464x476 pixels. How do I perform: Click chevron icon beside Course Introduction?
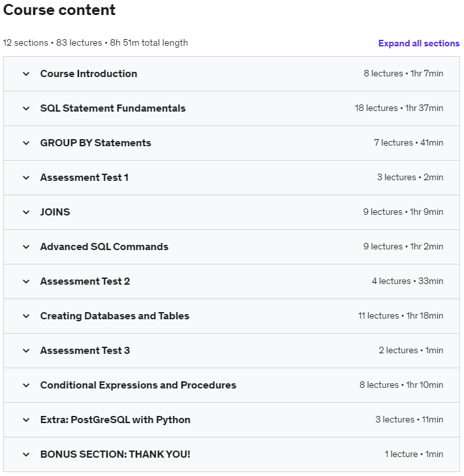click(x=26, y=74)
